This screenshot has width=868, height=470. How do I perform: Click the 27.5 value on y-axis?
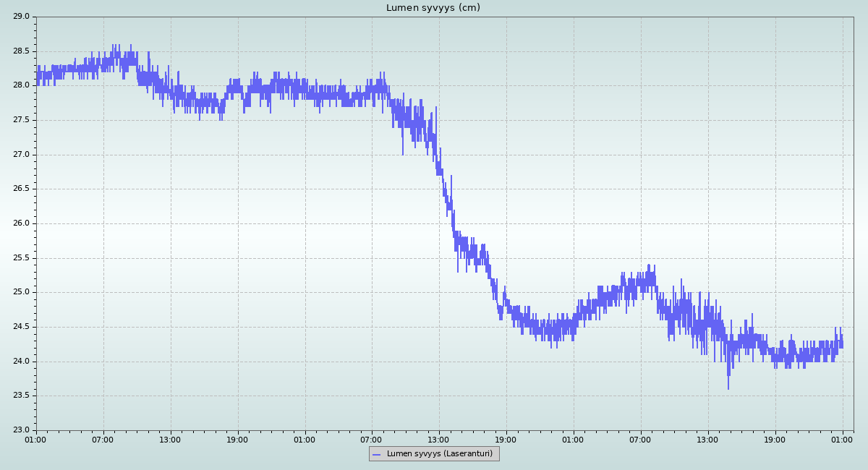click(x=21, y=120)
